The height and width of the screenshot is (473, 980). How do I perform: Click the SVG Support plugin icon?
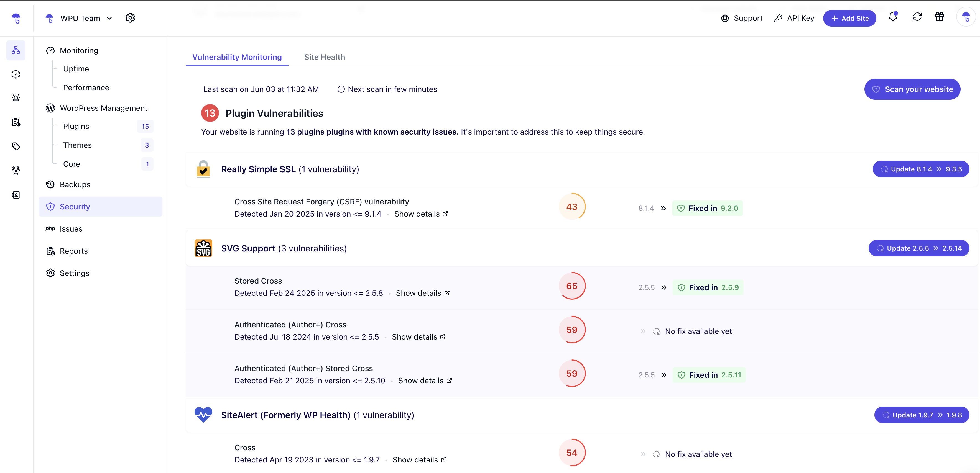203,248
